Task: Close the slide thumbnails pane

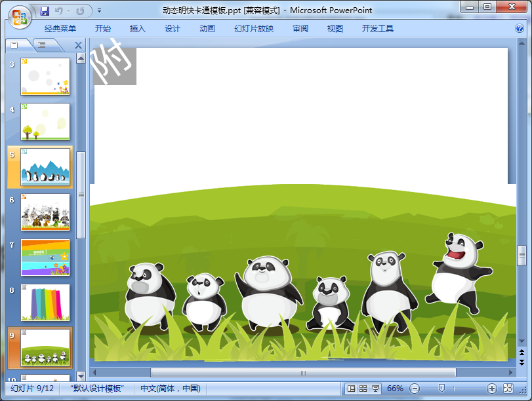Action: pyautogui.click(x=78, y=45)
